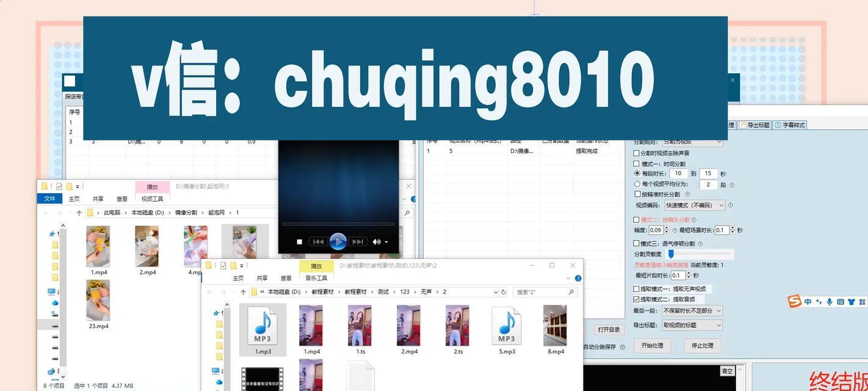Switch to the 字幕样式 tab
The height and width of the screenshot is (391, 868).
(790, 125)
